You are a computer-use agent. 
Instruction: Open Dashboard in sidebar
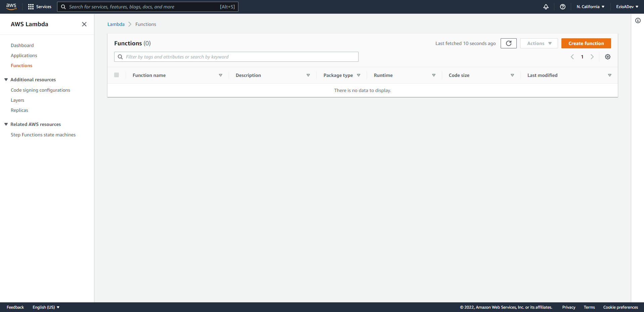[22, 45]
